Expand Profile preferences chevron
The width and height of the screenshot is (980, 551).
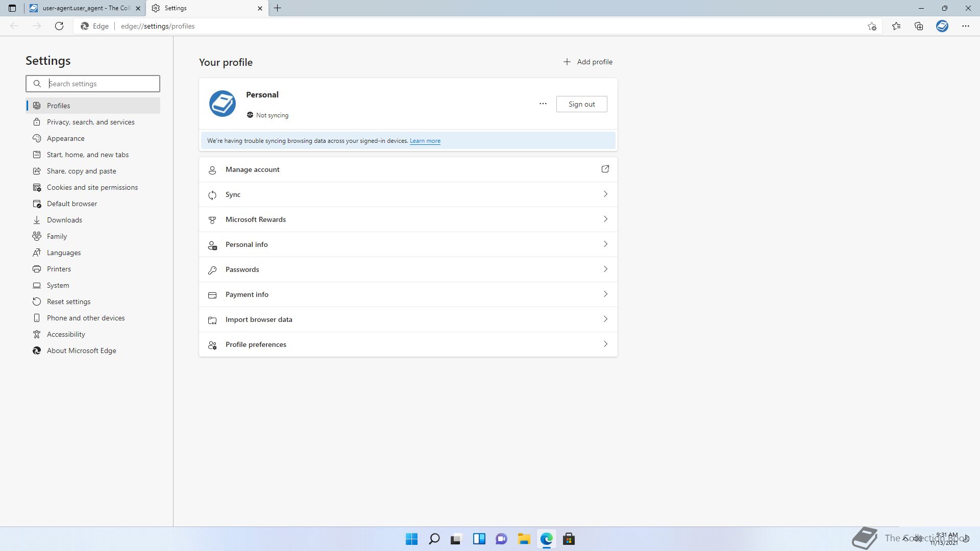click(x=605, y=344)
